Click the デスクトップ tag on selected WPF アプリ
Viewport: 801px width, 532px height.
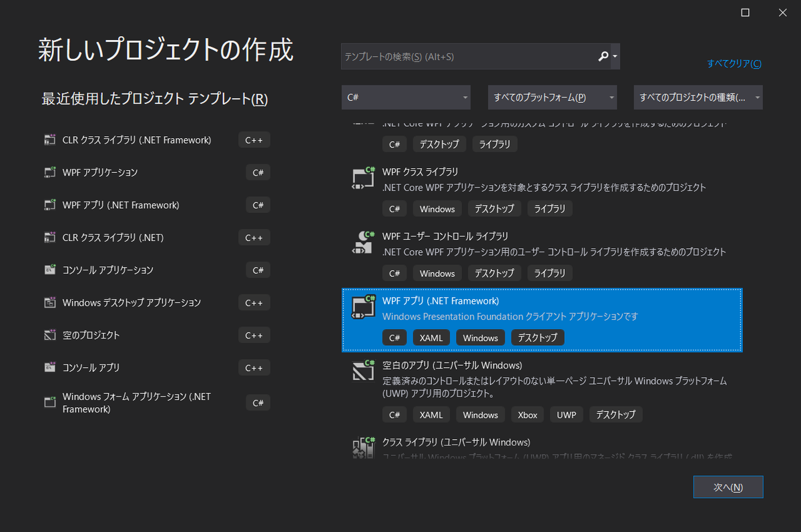point(538,338)
